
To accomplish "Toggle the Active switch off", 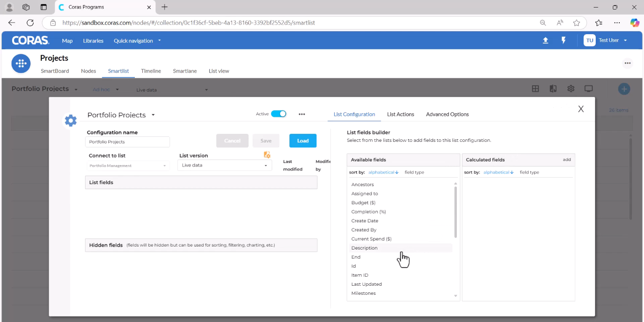I will pos(279,114).
